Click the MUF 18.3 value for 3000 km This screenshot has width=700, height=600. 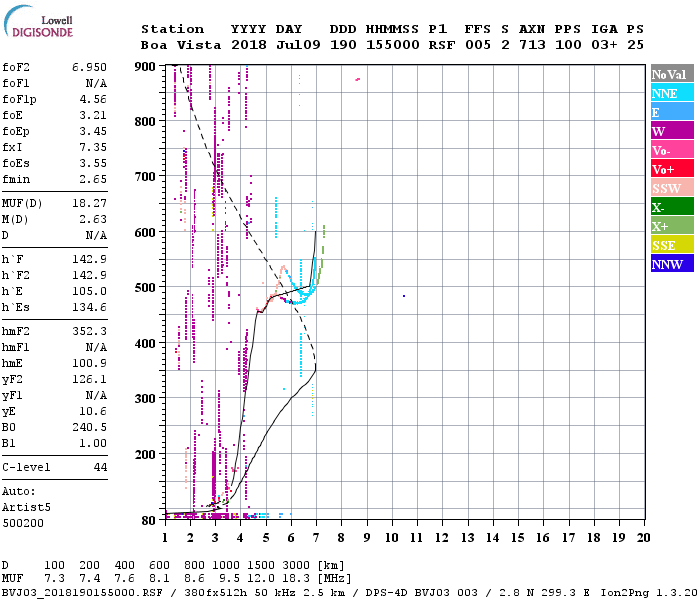tap(296, 578)
